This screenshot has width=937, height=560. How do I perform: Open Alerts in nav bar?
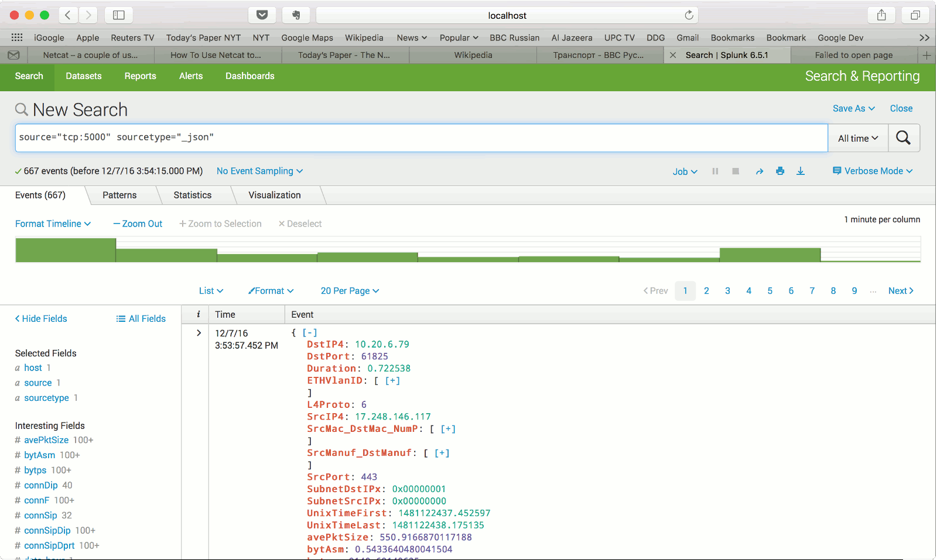(191, 76)
